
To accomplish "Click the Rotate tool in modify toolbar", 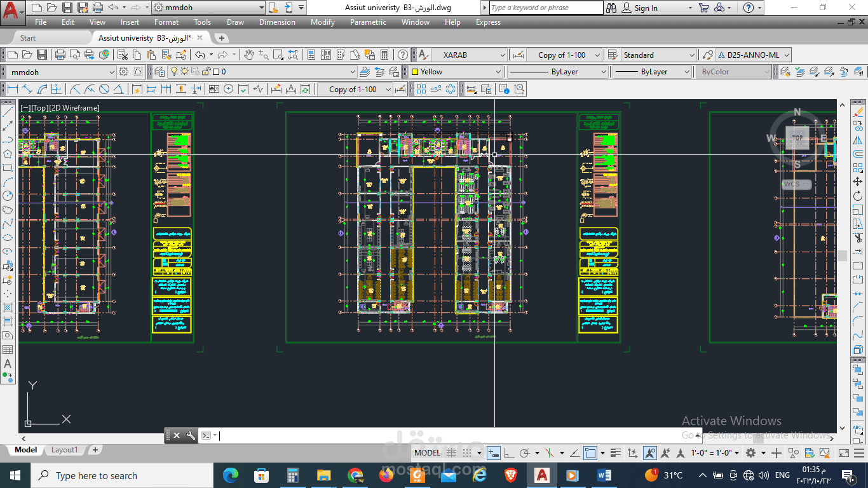I will 858,196.
